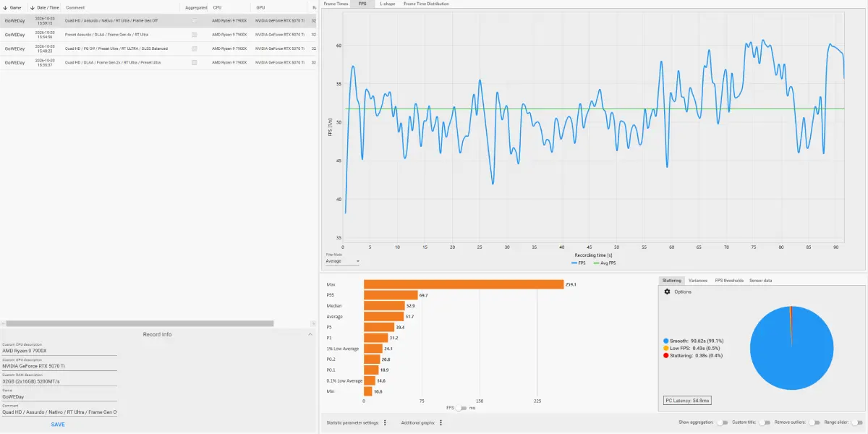
Task: Tick Aggregated checkbox for the 15:35:37 record
Action: click(194, 63)
